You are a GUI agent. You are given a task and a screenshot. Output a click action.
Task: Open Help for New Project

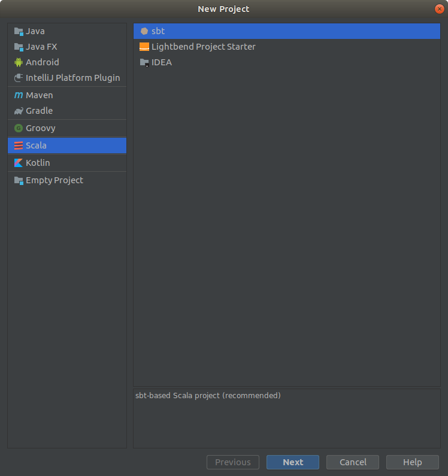tap(413, 462)
